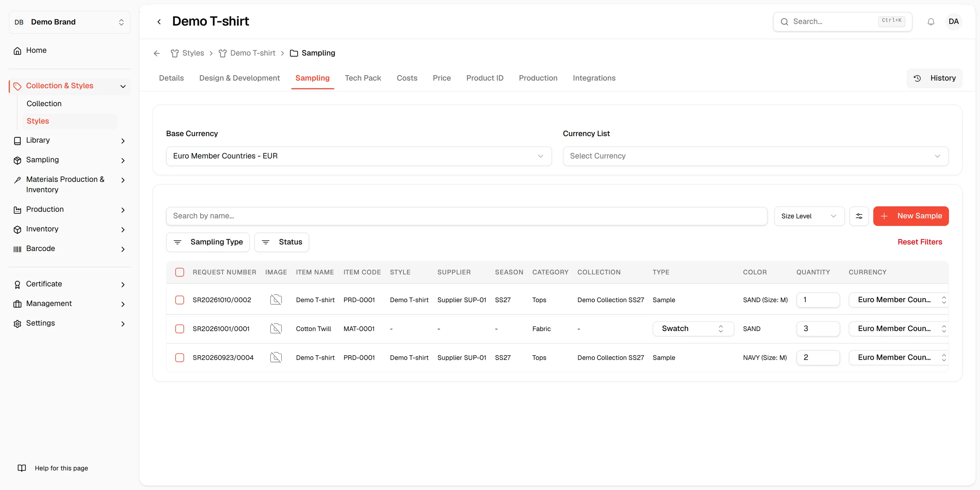Click the Status filter button
The height and width of the screenshot is (490, 980).
(x=281, y=242)
